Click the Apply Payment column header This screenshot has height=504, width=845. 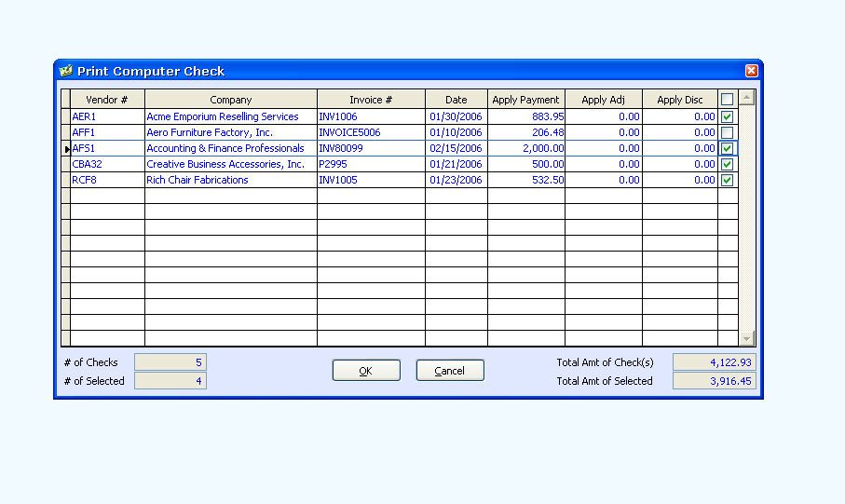pyautogui.click(x=525, y=100)
